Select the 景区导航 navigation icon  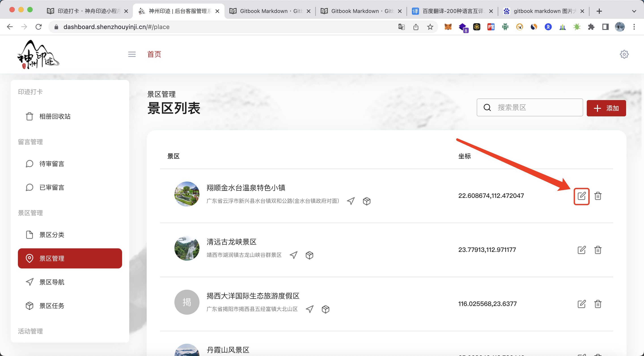(30, 282)
